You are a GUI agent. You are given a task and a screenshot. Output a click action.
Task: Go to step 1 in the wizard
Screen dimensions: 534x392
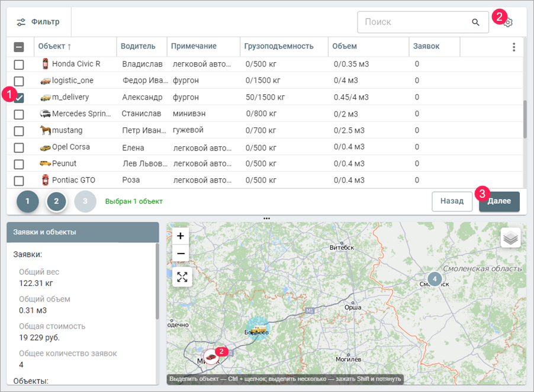coord(28,201)
